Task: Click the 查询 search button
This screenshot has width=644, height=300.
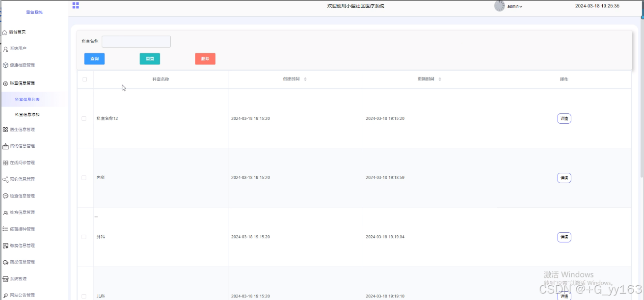Action: (94, 59)
